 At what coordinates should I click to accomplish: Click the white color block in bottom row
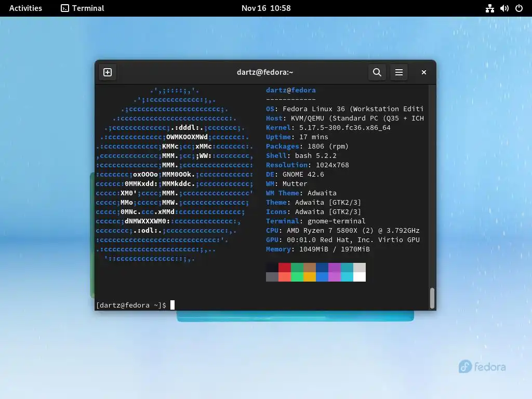click(360, 277)
